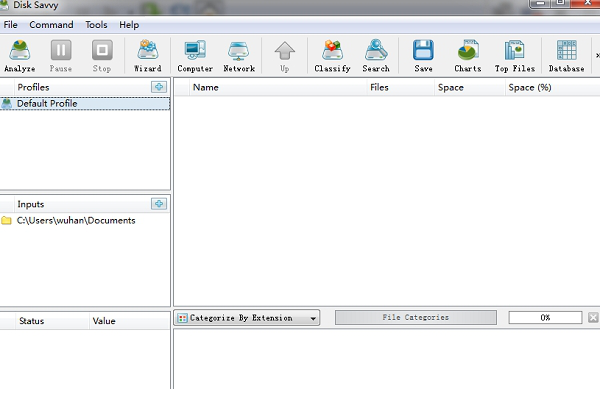Viewport: 600px width, 404px height.
Task: Open the Network analysis icon
Action: pos(239,56)
